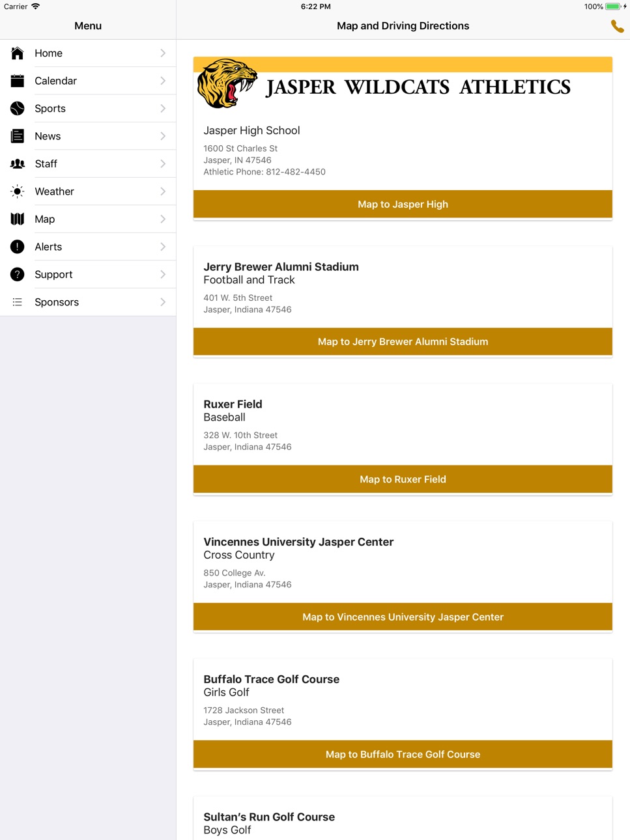Click the Sultan's Run Golf Course title

(269, 817)
